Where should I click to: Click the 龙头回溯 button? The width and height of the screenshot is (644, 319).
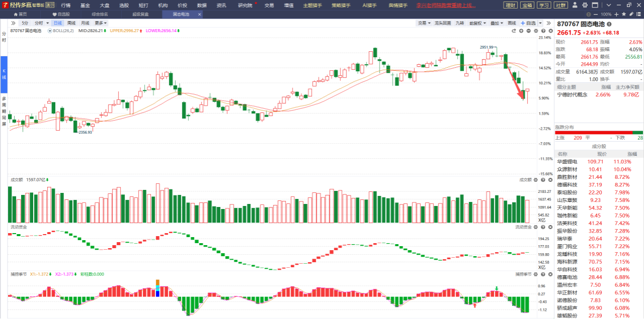click(x=442, y=23)
